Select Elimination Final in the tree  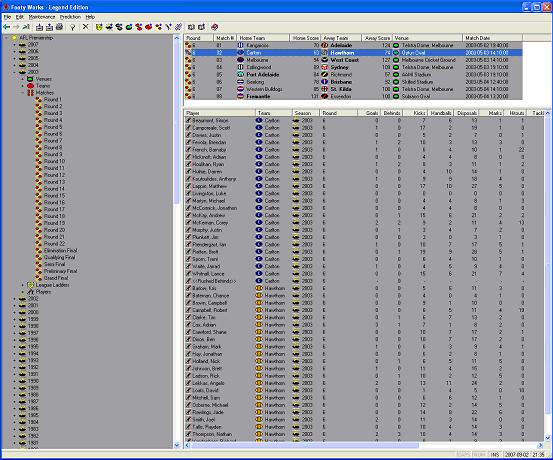click(x=60, y=250)
